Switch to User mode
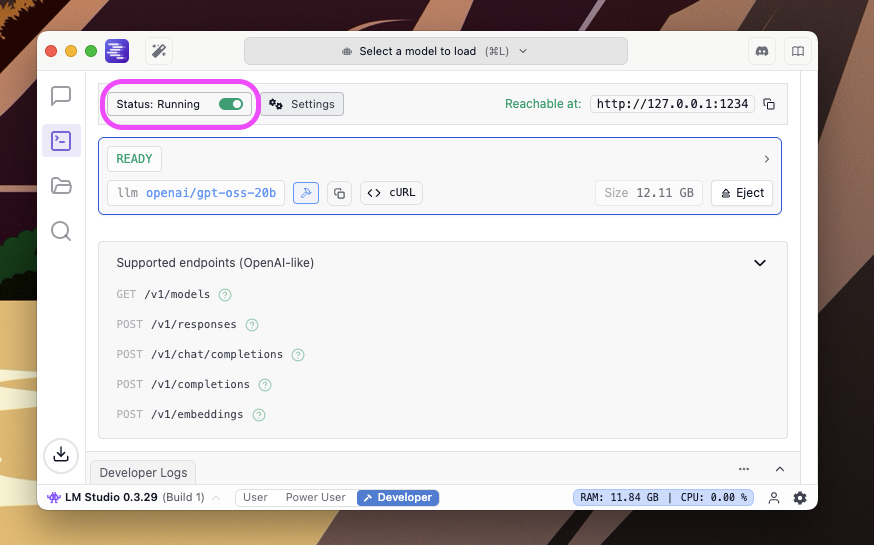The image size is (874, 545). coord(255,498)
